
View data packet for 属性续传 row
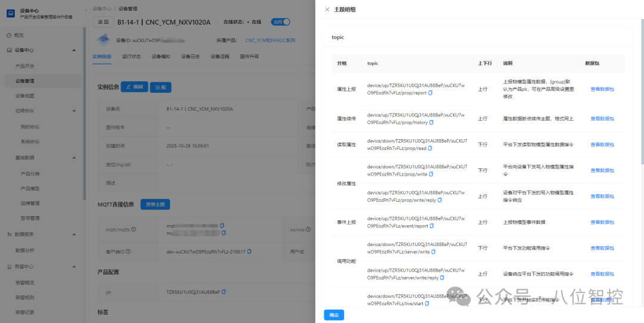tap(602, 118)
